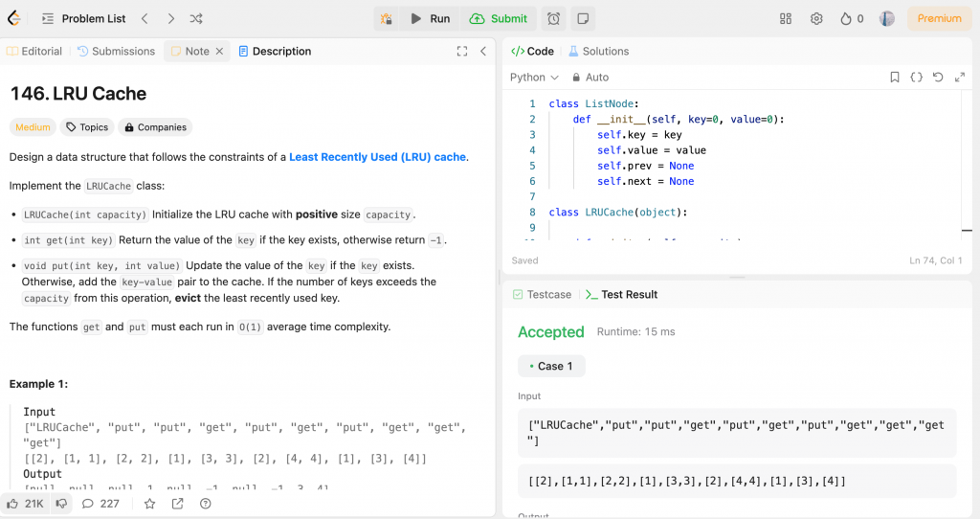The width and height of the screenshot is (980, 519).
Task: Click code line 8 class LRUCache
Action: point(618,212)
